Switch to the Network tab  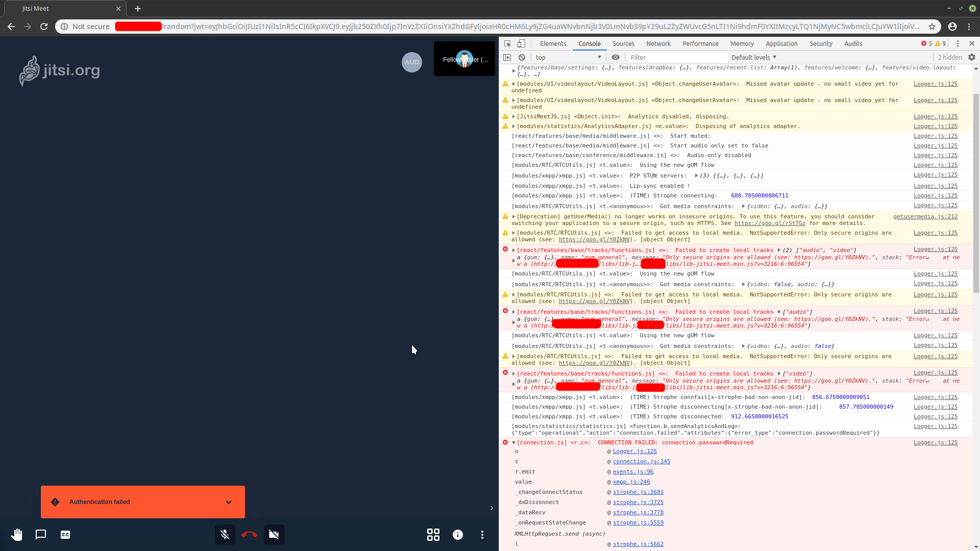click(x=658, y=43)
